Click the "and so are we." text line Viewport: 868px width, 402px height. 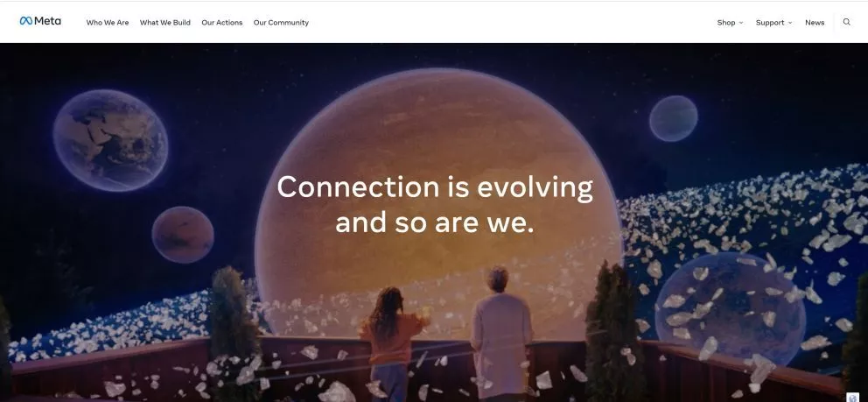tap(435, 222)
